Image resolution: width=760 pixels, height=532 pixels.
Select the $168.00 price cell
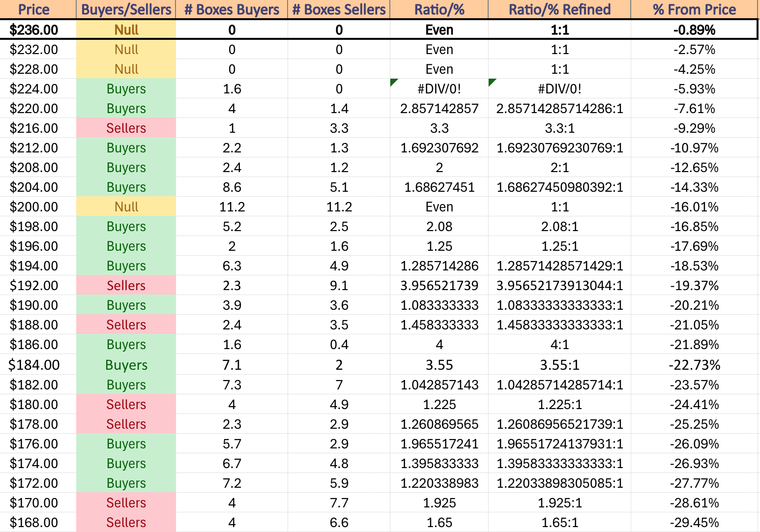(38, 522)
